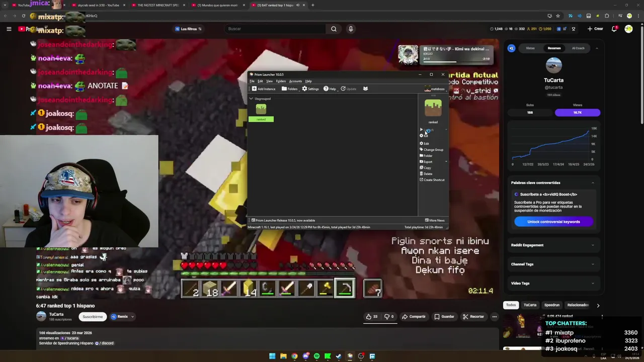644x362 pixels.
Task: Click the Guardar save button
Action: [444, 317]
